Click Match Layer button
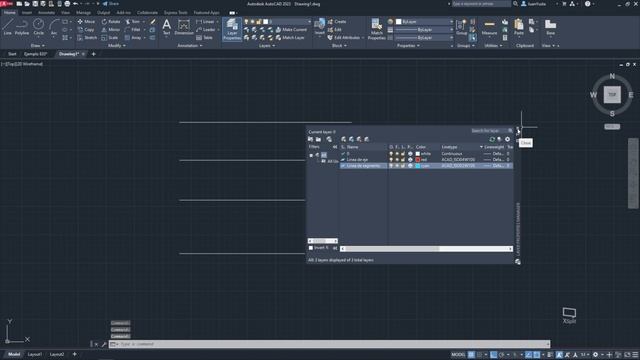 click(290, 38)
